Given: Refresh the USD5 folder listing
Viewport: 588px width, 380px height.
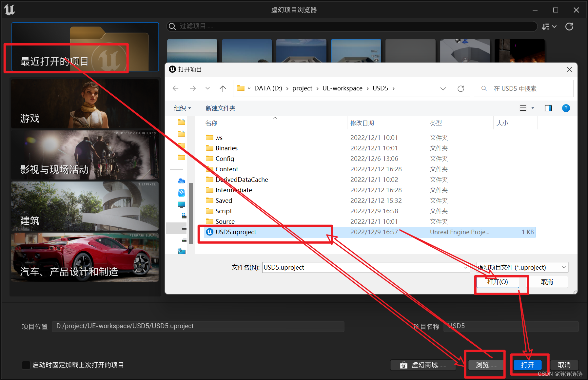Looking at the screenshot, I should click(x=461, y=88).
